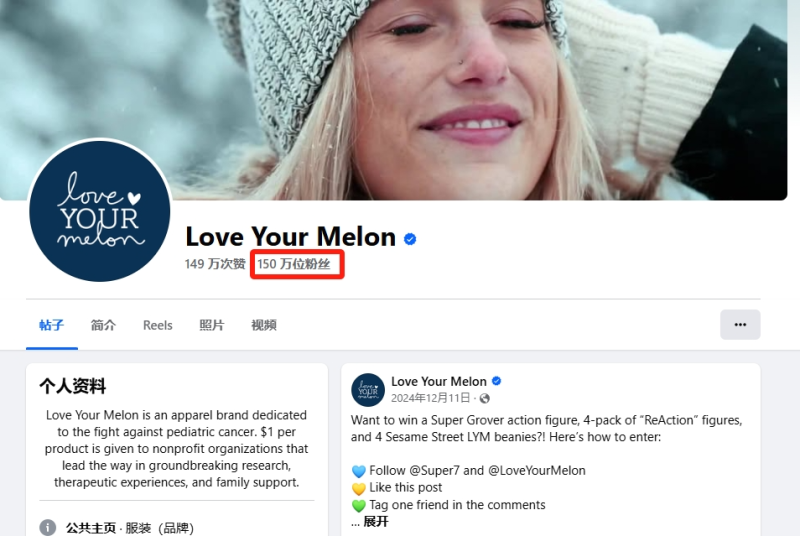Click the Love Your Melon profile logo
This screenshot has width=800, height=536.
click(100, 211)
